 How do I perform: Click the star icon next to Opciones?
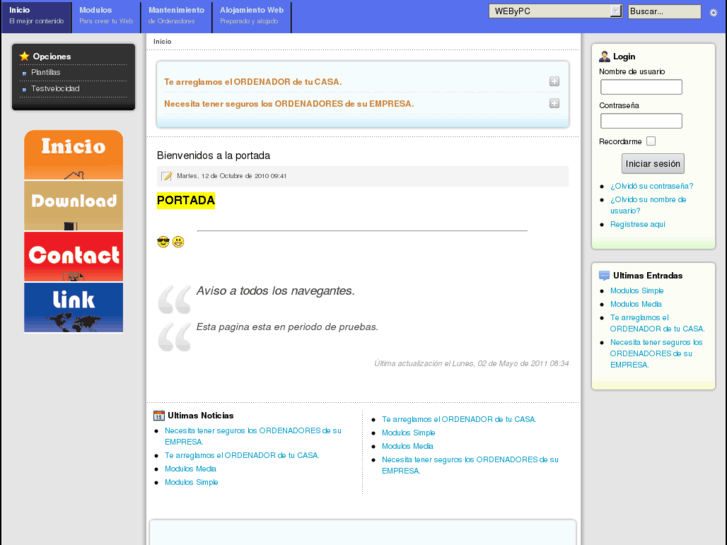click(x=24, y=56)
